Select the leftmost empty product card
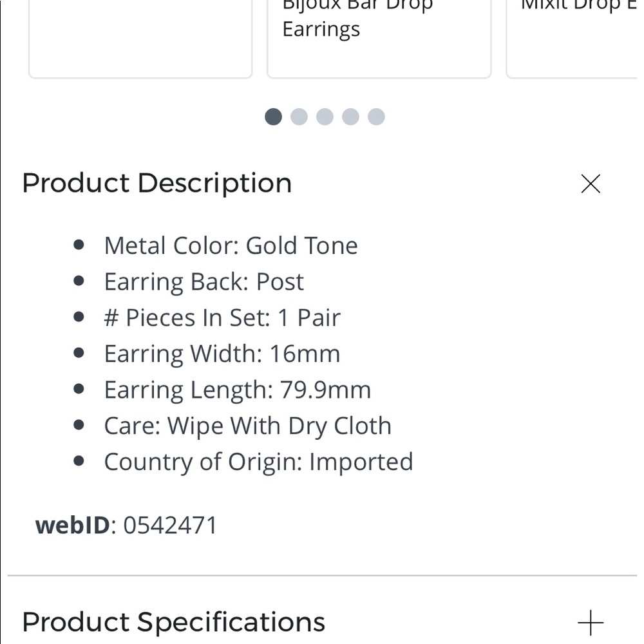The width and height of the screenshot is (644, 644). tap(140, 40)
